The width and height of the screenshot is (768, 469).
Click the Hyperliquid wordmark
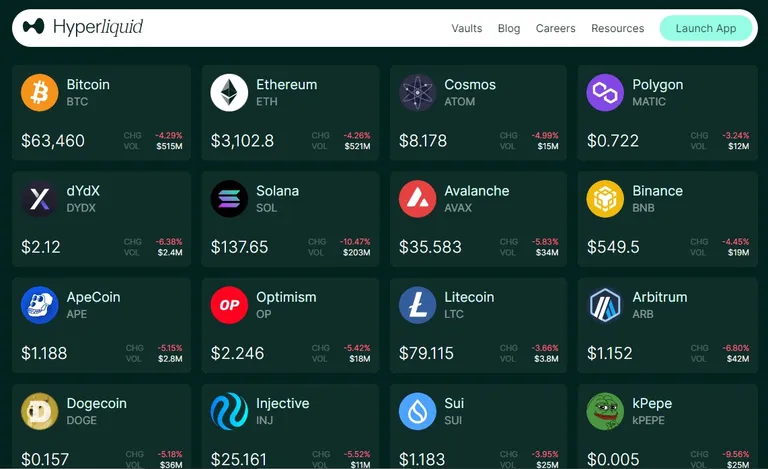coord(98,27)
